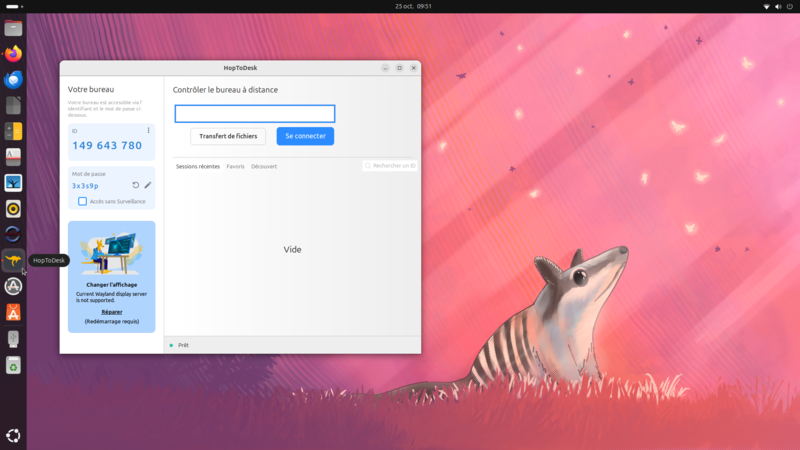
Task: Click the HopToDesk kangaroo dock icon
Action: point(13,260)
